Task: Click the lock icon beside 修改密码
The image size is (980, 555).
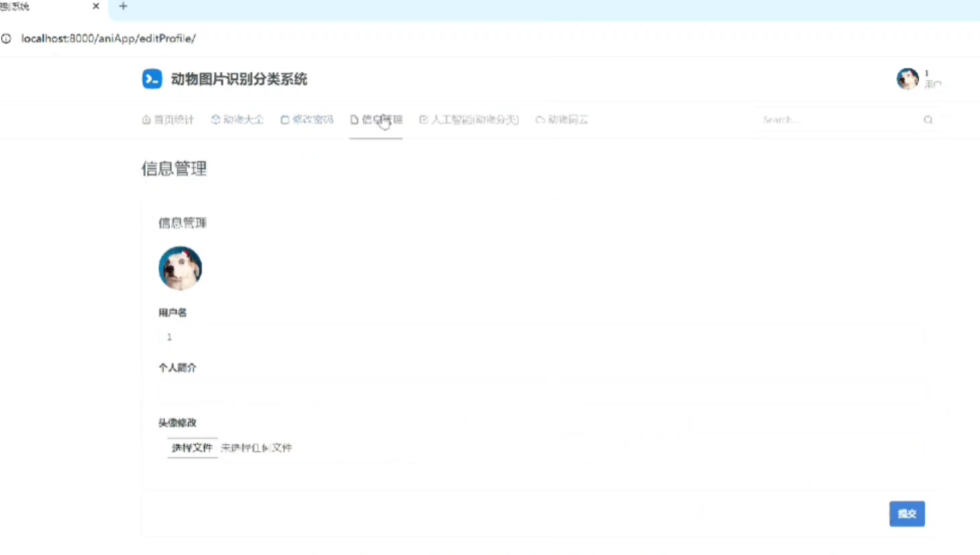Action: pos(285,120)
